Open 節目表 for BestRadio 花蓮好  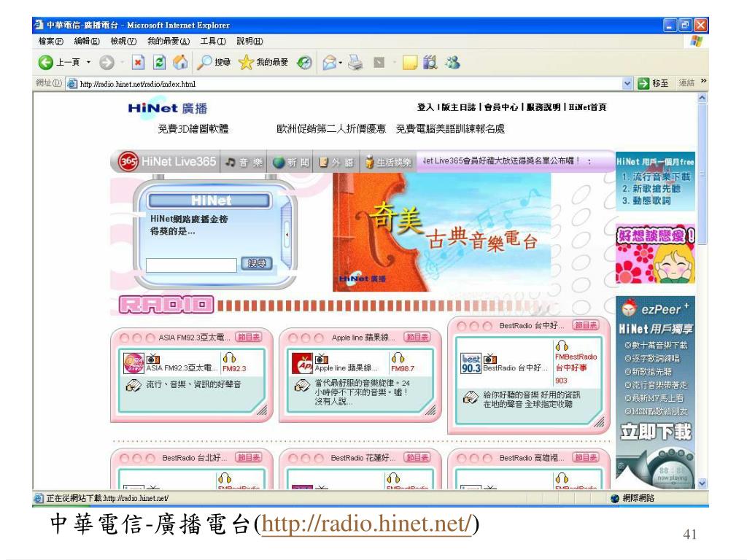(417, 458)
